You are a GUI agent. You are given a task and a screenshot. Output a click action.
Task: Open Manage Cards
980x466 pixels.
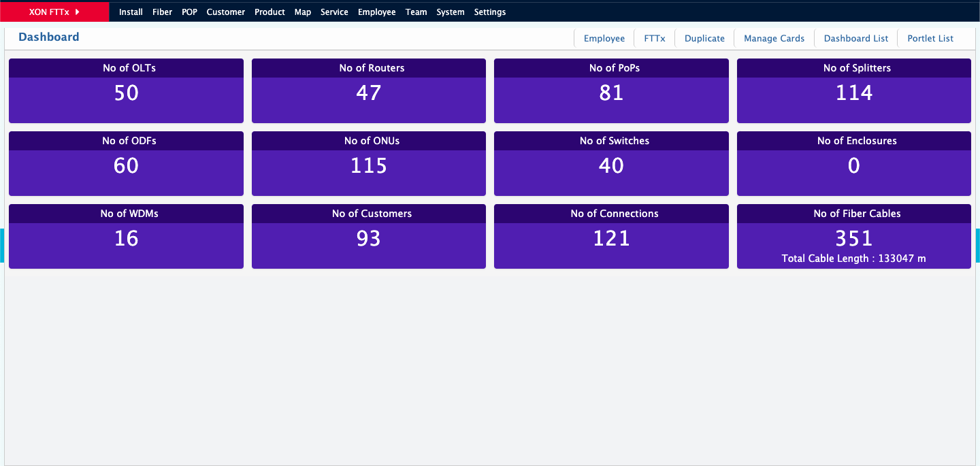774,38
